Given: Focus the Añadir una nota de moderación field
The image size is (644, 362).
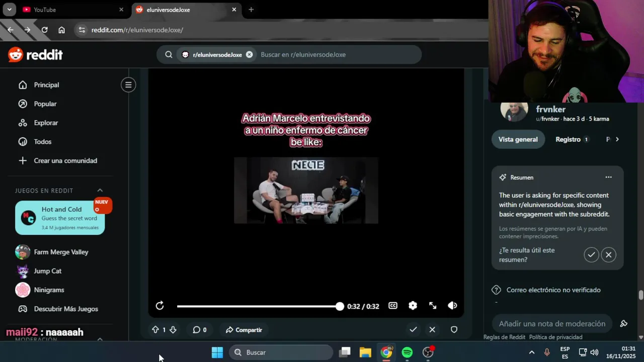Looking at the screenshot, I should 552,324.
